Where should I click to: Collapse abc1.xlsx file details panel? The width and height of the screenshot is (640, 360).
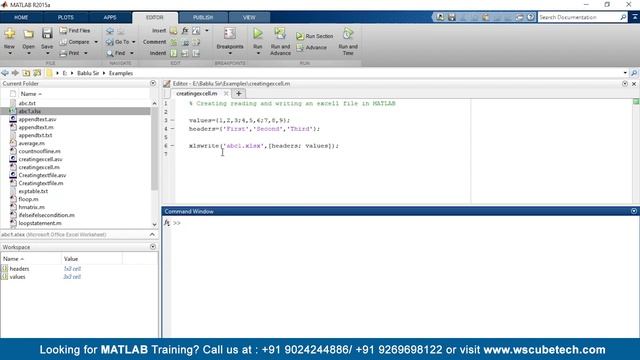152,235
